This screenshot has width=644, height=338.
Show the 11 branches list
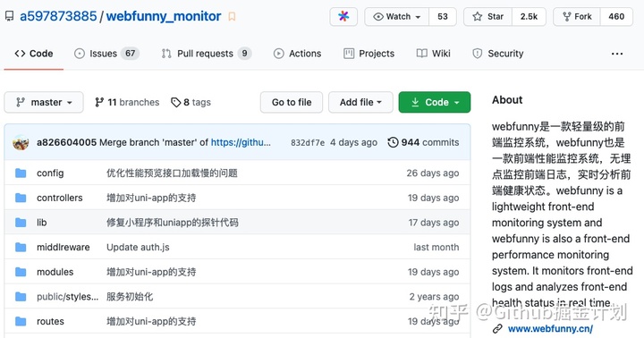(127, 102)
